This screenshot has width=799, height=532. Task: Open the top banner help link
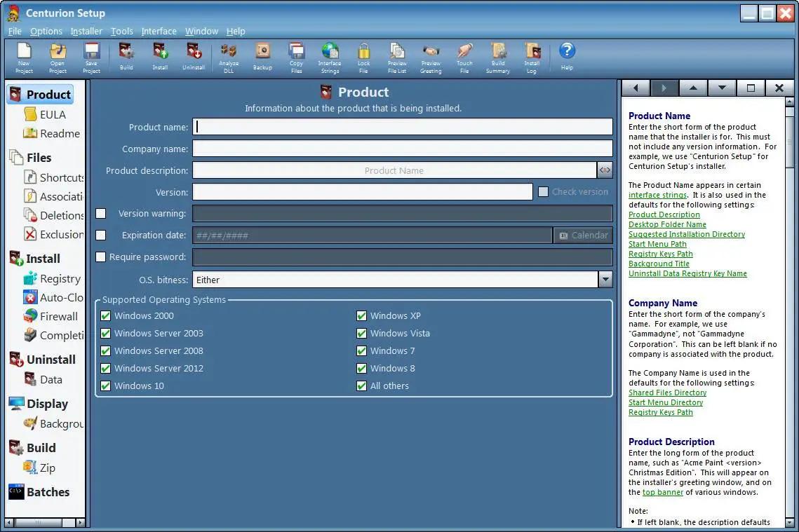coord(662,492)
